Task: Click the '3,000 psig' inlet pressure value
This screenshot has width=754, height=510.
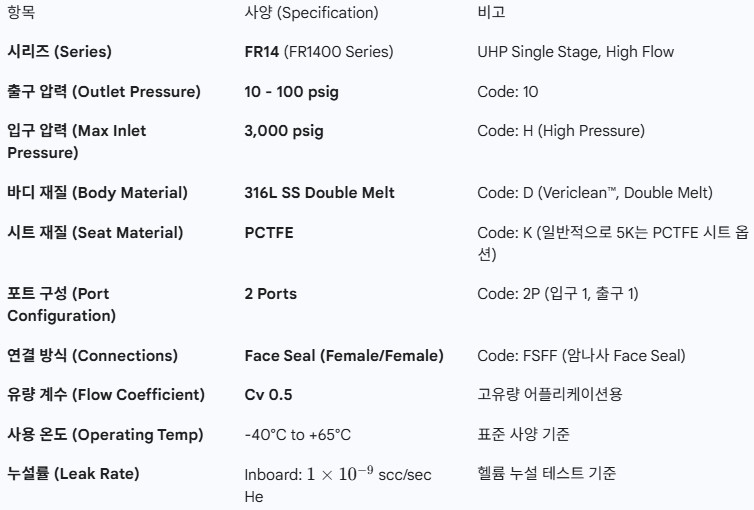Action: tap(283, 131)
